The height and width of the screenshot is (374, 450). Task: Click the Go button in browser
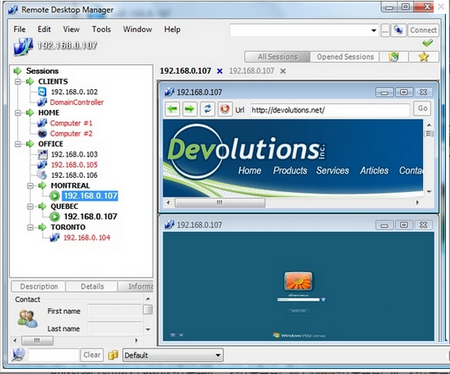coord(422,108)
